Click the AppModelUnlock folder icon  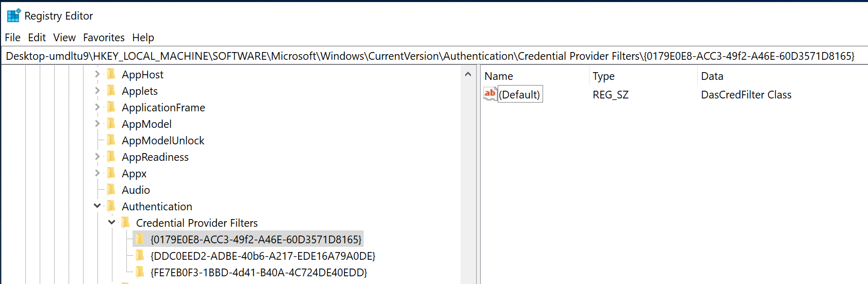click(111, 140)
